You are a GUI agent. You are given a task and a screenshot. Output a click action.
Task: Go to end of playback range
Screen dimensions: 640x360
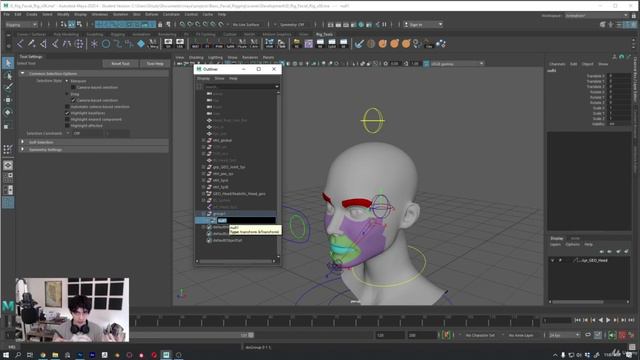[x=631, y=320]
